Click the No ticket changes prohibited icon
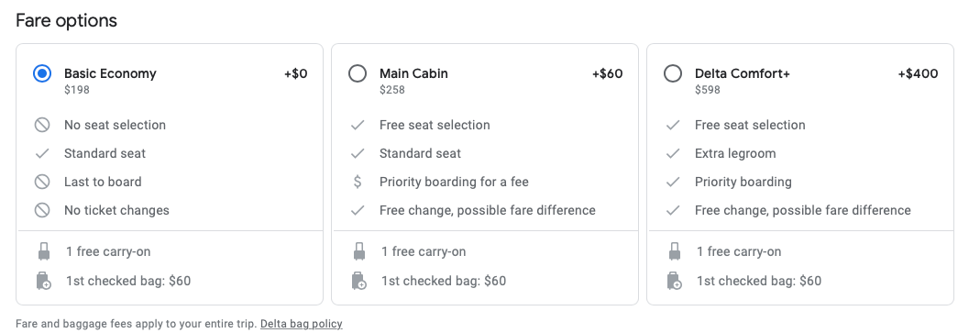This screenshot has width=980, height=333. pos(42,210)
